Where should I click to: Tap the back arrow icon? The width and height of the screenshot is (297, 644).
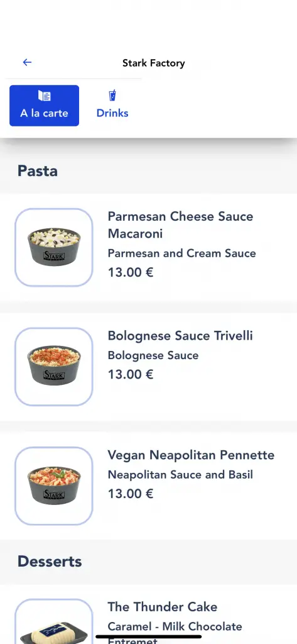(27, 62)
